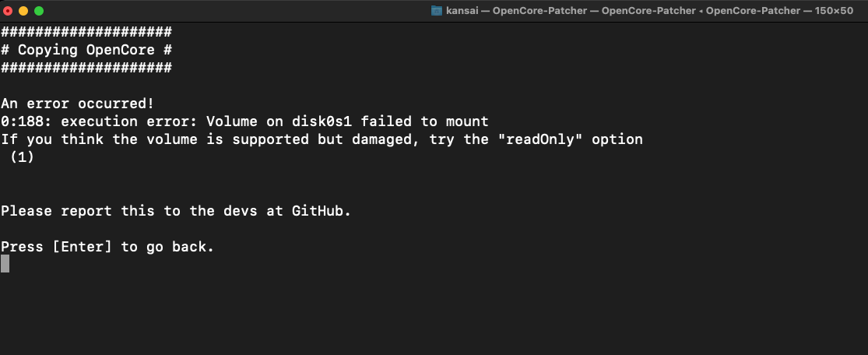Minimize the terminal window with yellow button
This screenshot has width=868, height=355.
(x=23, y=11)
